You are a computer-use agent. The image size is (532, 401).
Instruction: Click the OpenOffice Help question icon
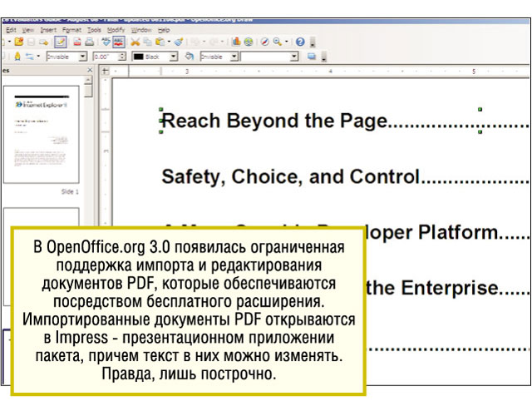pos(300,42)
